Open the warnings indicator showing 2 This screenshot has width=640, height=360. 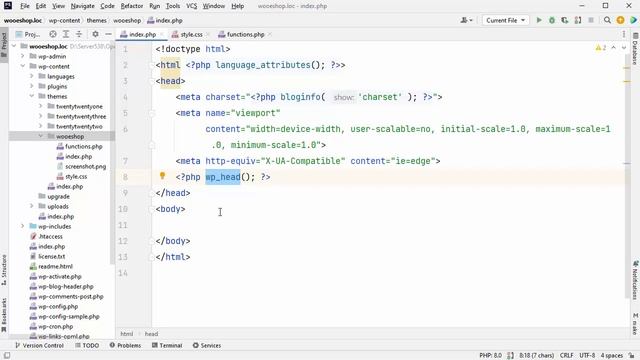[600, 48]
